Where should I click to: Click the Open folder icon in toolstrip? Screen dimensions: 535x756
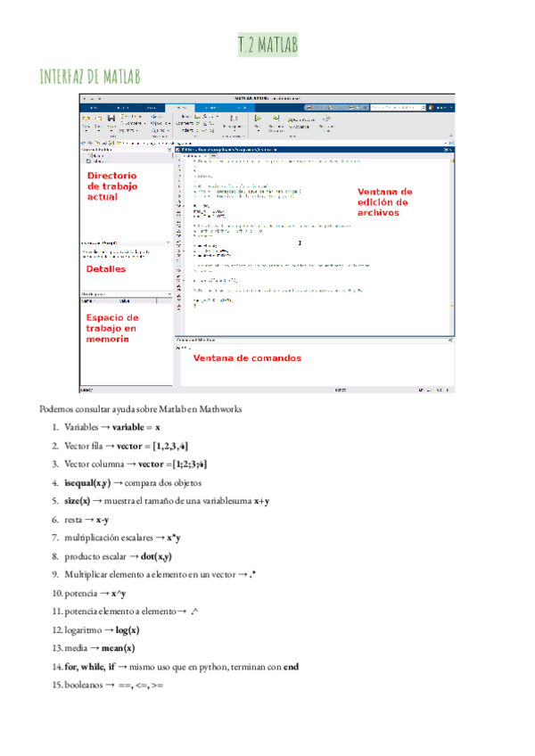96,119
